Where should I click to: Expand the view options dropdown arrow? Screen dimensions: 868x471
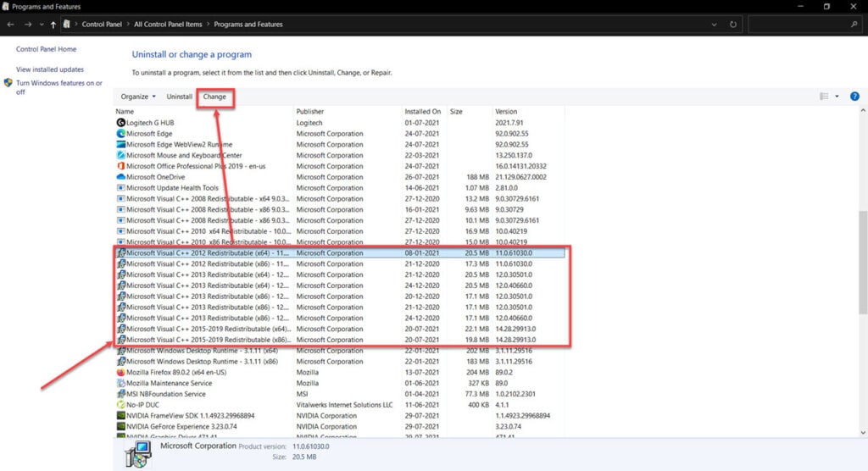pyautogui.click(x=837, y=97)
